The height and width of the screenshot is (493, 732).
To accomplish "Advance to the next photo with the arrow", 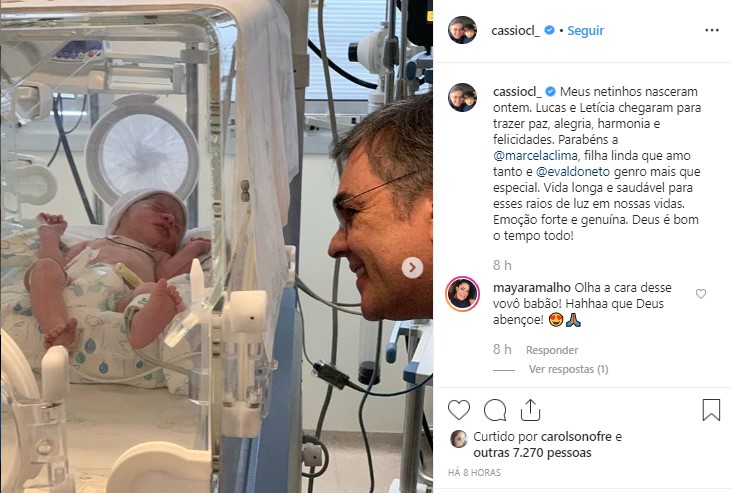I will [x=412, y=268].
